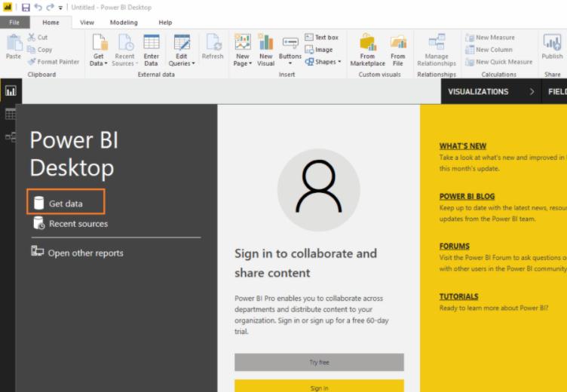Click the Power BI logo in title bar
Viewport: 567px width, 392px height.
point(8,8)
